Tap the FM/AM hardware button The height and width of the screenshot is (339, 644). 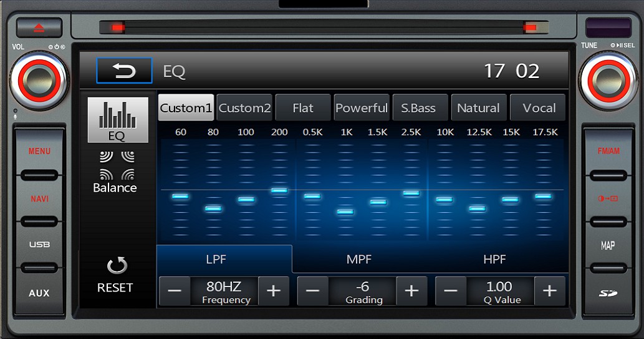tap(608, 152)
